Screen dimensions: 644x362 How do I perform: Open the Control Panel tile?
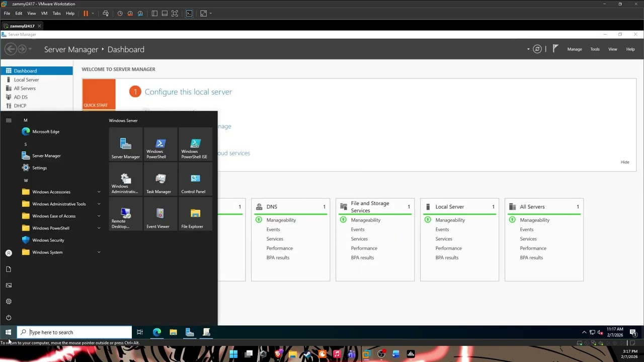point(195,179)
